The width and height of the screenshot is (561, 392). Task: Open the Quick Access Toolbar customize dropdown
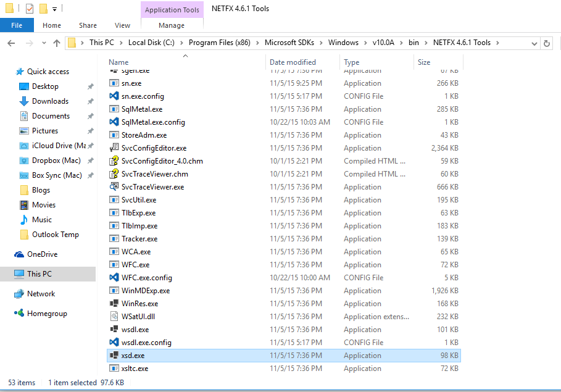coord(54,9)
